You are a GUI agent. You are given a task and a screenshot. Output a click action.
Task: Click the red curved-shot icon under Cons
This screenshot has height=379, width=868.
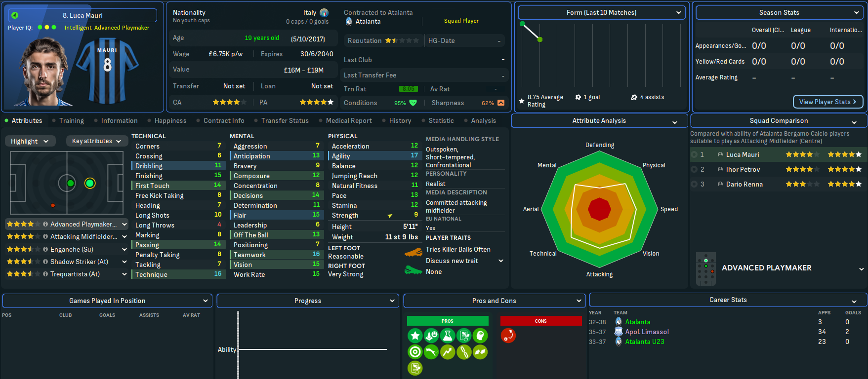coord(508,336)
